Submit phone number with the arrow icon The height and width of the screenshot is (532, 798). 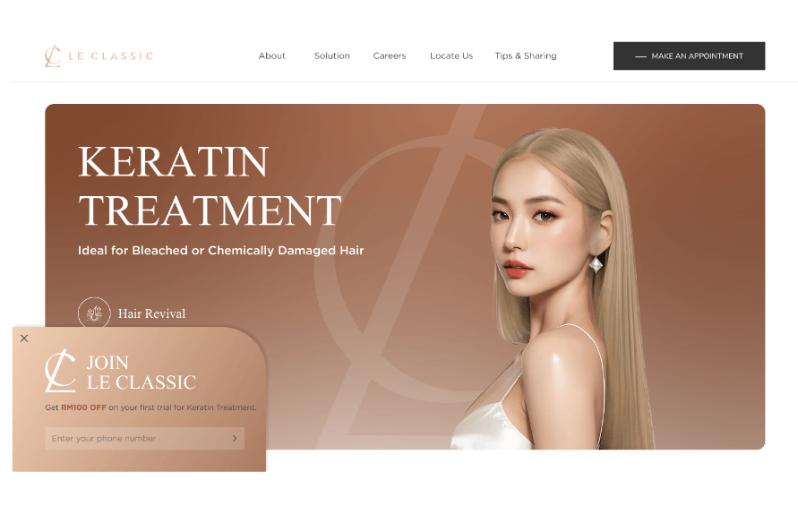tap(235, 438)
